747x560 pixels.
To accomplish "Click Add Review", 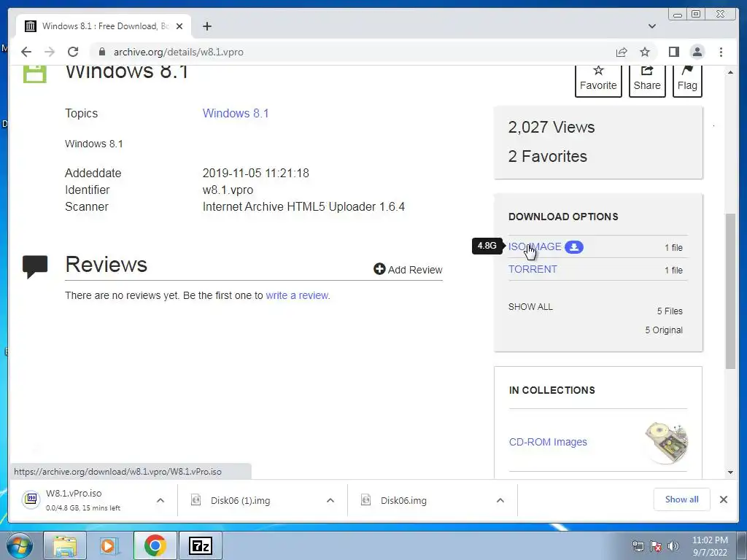I will (408, 270).
